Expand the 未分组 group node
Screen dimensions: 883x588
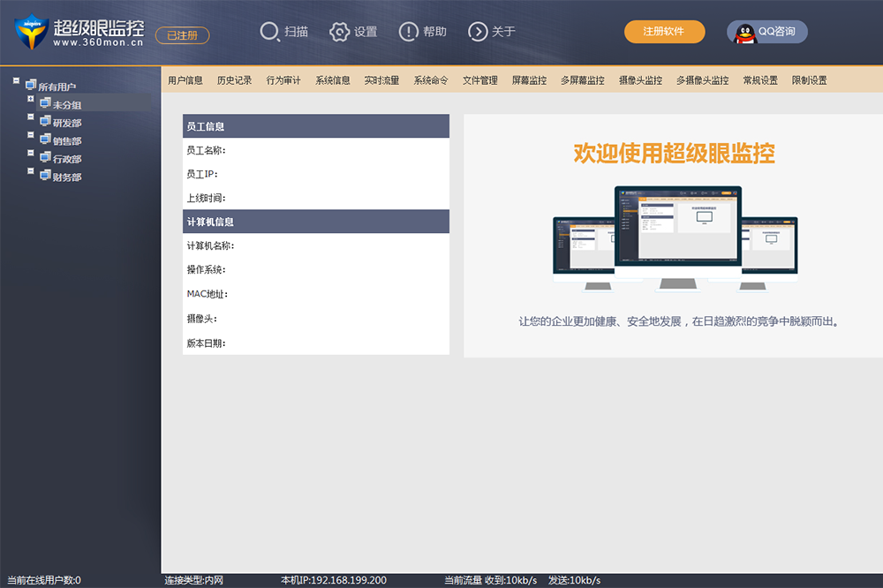(x=31, y=99)
